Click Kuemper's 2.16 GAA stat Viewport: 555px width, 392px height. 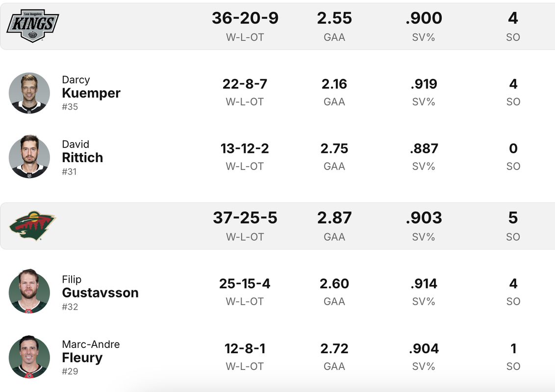[334, 84]
